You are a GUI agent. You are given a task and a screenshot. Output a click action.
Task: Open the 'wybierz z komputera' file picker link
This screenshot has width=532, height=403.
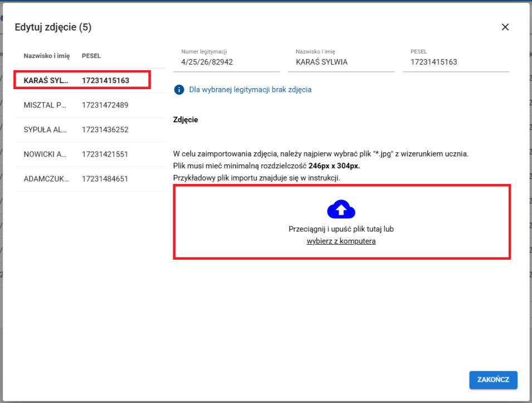(341, 241)
